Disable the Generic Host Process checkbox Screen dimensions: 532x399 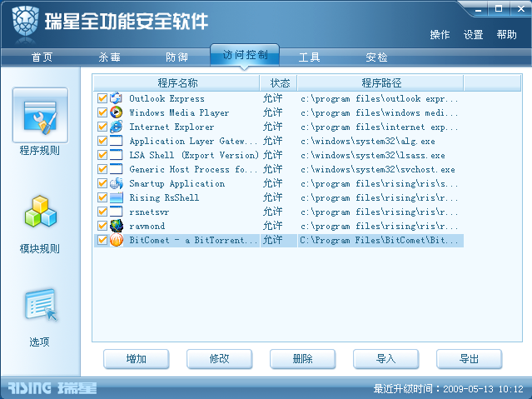coord(102,169)
